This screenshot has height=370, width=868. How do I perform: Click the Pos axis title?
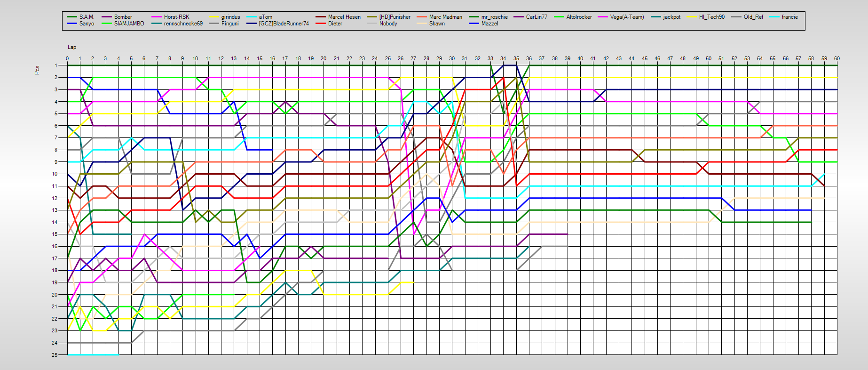click(x=37, y=70)
